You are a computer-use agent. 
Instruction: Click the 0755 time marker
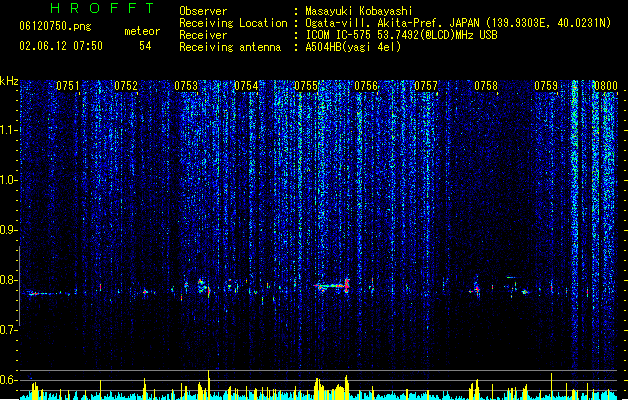pos(306,86)
